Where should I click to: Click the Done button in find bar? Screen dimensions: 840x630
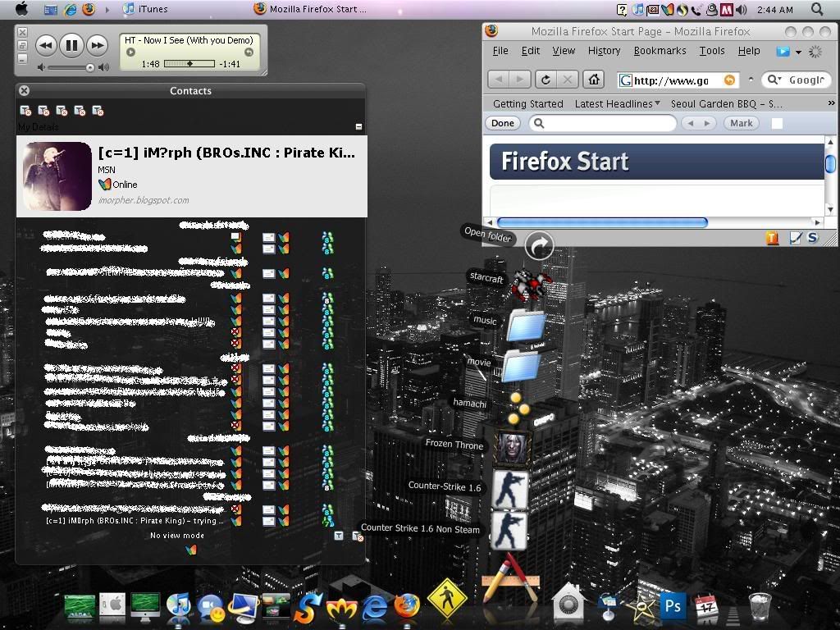click(x=502, y=123)
